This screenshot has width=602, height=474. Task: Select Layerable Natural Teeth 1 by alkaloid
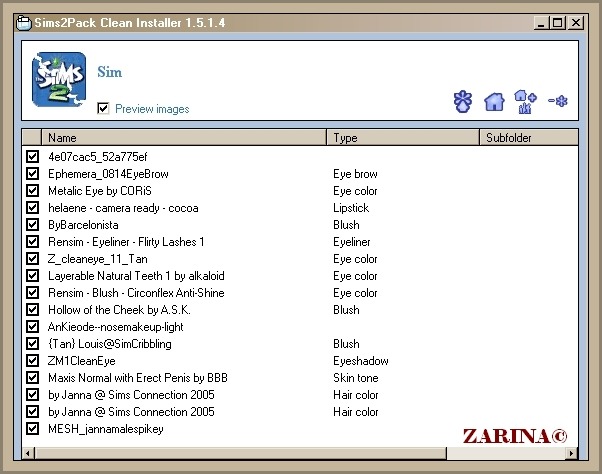pos(136,276)
